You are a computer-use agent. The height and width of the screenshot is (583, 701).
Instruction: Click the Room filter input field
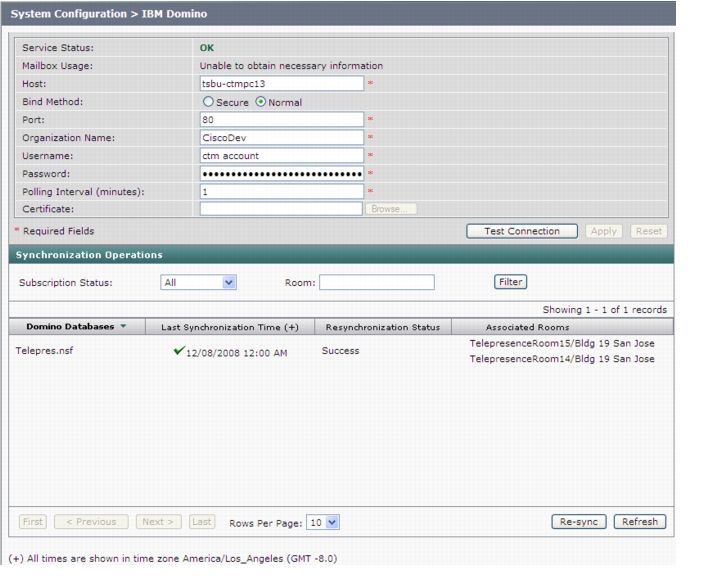(x=377, y=283)
